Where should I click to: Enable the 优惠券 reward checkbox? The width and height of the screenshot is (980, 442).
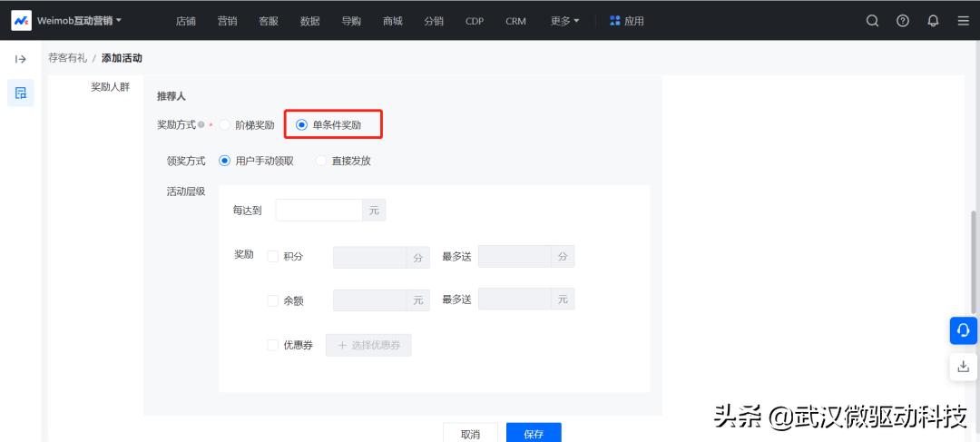(x=272, y=345)
